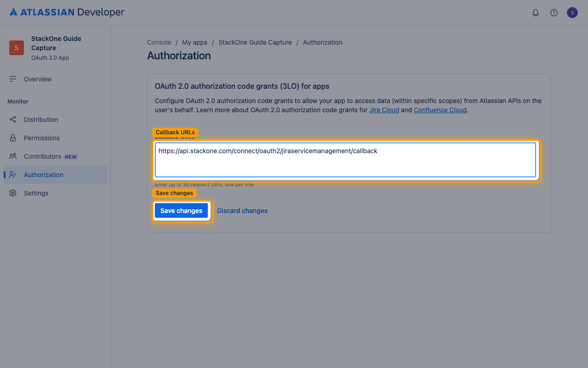Click Console in the breadcrumb
The height and width of the screenshot is (368, 588).
[x=159, y=42]
